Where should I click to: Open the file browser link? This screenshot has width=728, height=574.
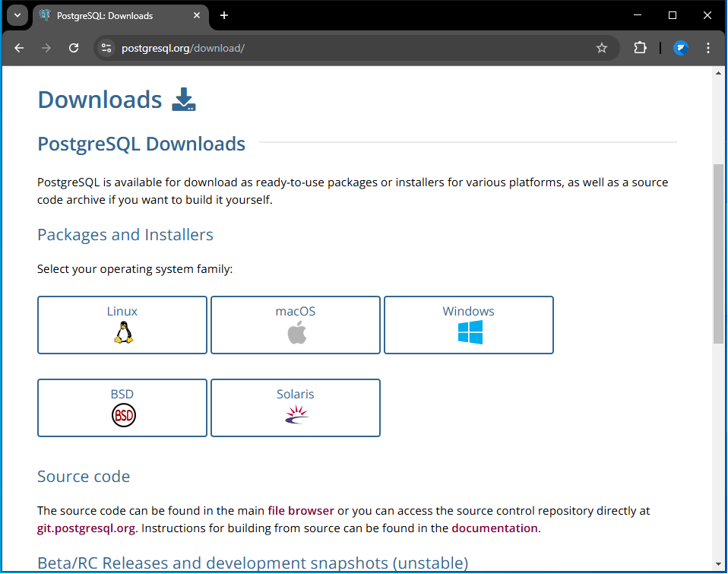pos(300,511)
